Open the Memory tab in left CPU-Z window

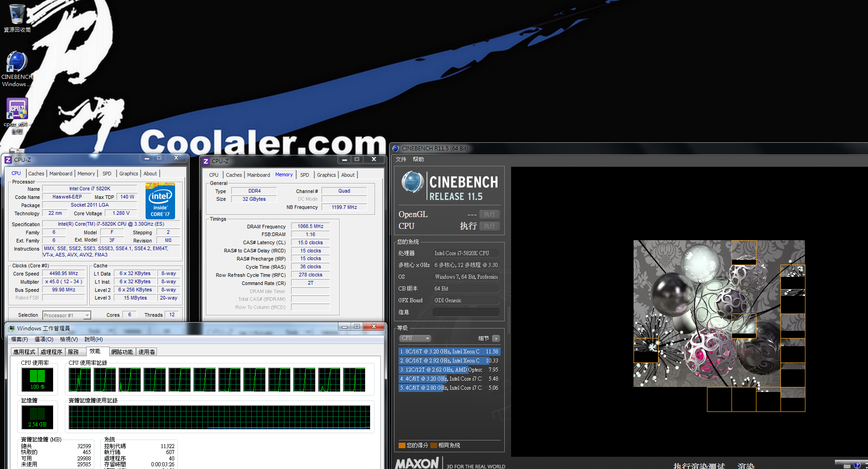[x=86, y=174]
